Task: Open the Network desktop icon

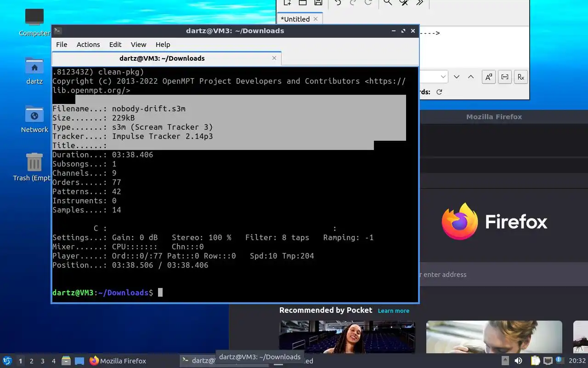Action: pos(34,120)
